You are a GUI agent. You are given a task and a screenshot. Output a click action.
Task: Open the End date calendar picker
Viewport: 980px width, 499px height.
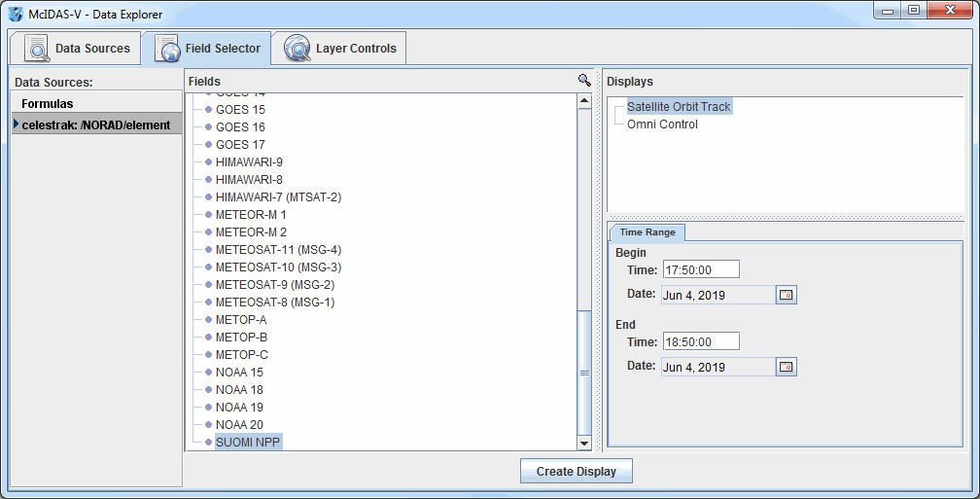787,367
